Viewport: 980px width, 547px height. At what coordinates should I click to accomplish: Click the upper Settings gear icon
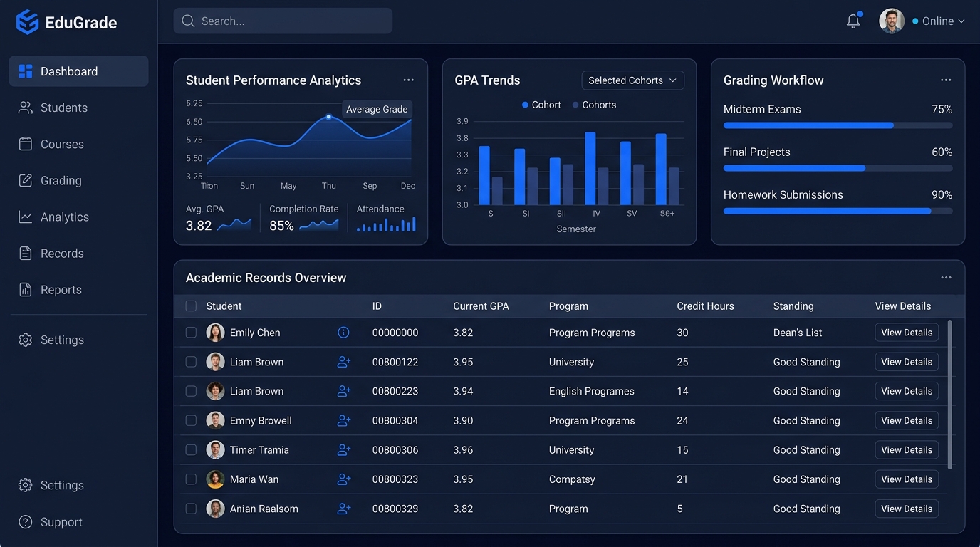click(x=26, y=340)
